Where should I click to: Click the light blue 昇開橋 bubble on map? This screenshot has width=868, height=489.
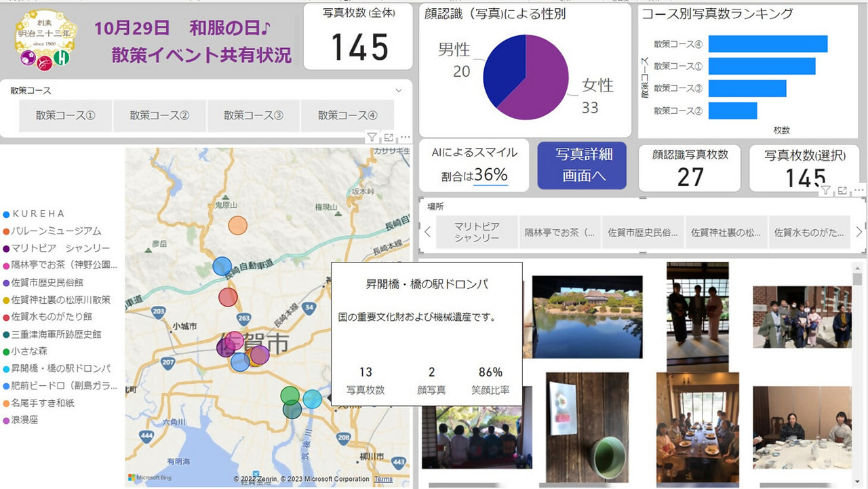pos(312,399)
